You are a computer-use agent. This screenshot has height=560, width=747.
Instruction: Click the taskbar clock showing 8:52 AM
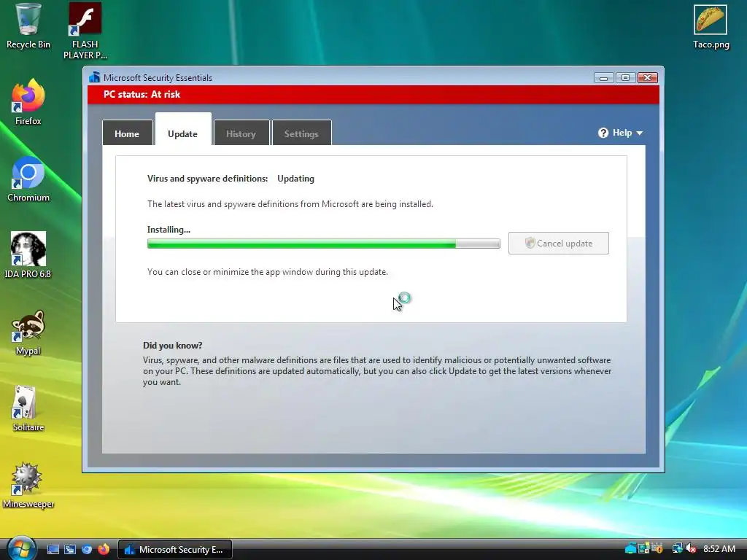click(719, 549)
